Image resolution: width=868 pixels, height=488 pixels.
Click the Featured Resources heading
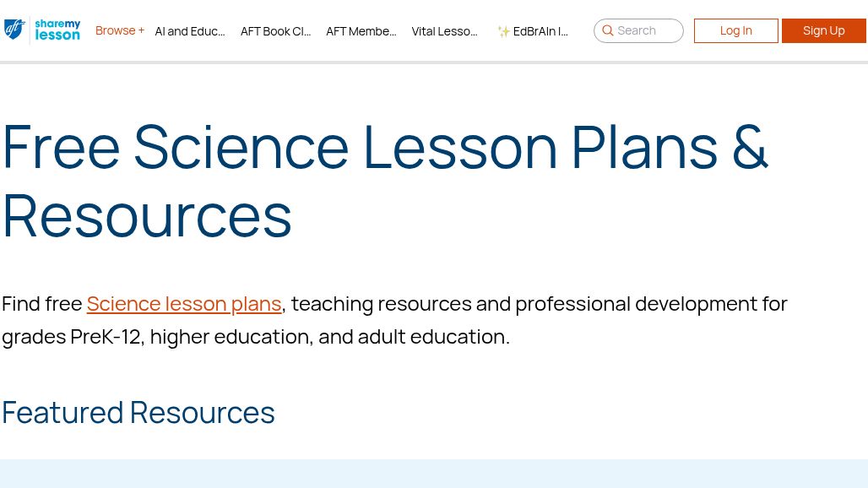point(138,412)
